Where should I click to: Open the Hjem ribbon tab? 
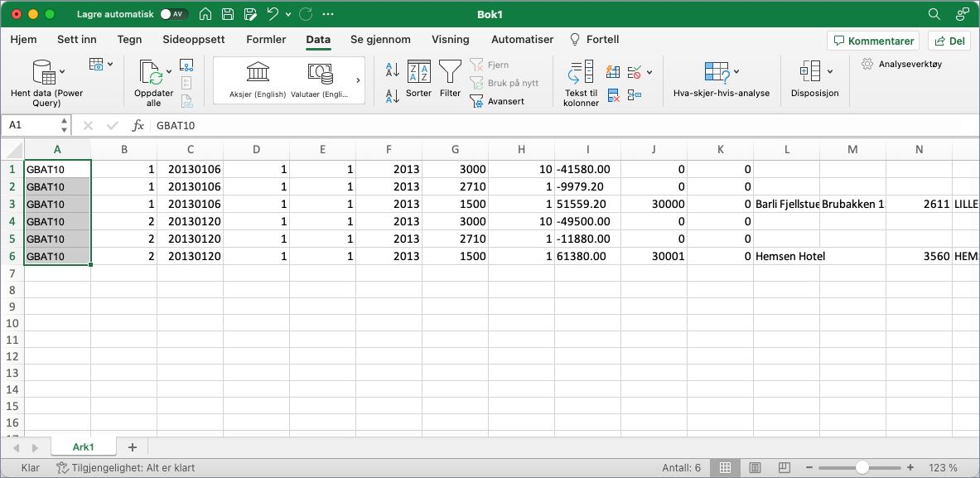point(24,40)
